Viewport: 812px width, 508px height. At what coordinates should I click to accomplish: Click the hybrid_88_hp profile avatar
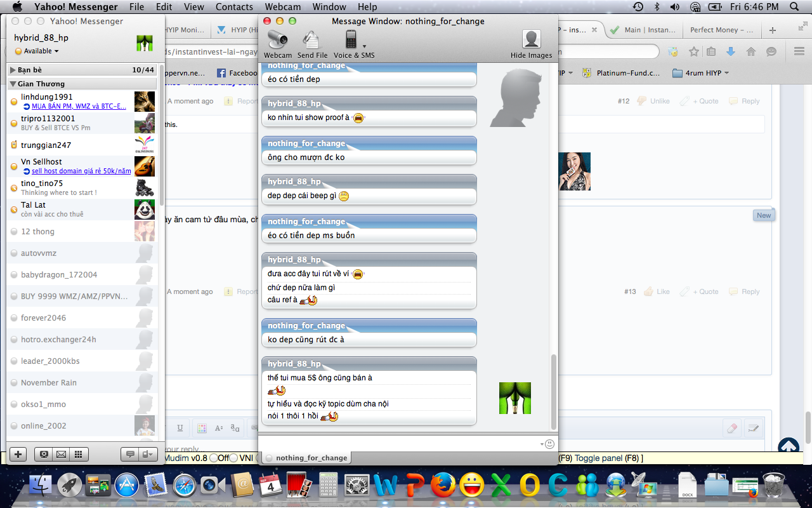coord(145,44)
